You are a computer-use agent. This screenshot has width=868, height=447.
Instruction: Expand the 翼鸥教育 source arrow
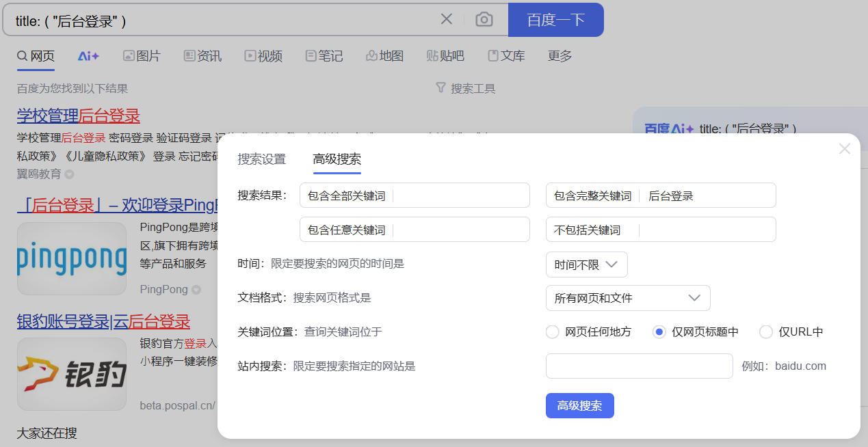coord(69,174)
